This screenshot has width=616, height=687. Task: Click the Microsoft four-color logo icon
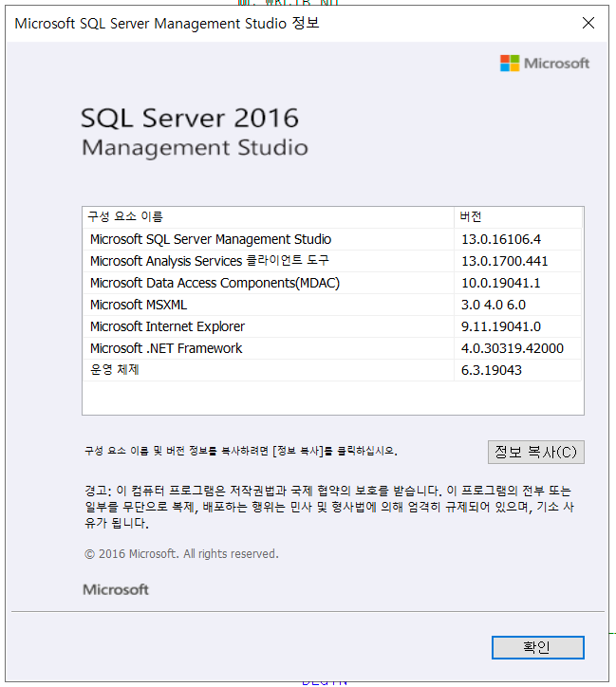510,63
